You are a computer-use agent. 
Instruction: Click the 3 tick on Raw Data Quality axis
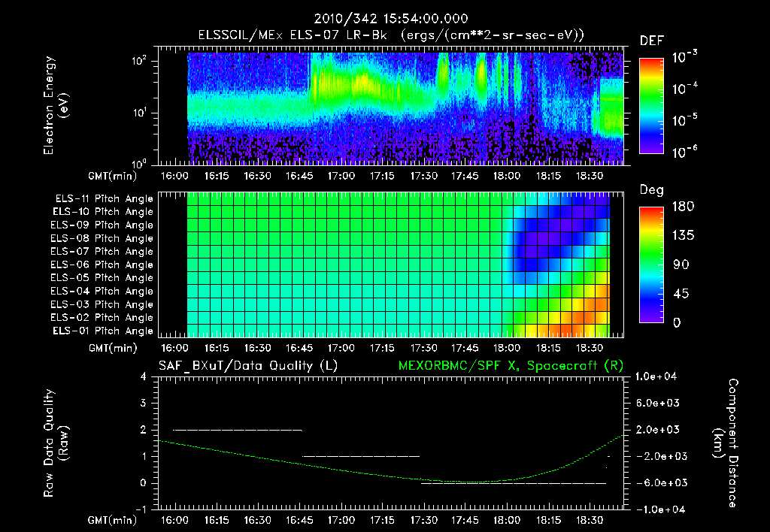(144, 403)
